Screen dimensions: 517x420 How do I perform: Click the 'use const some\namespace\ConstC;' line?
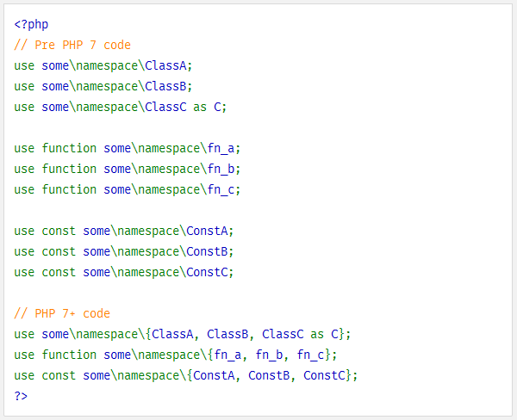(124, 273)
